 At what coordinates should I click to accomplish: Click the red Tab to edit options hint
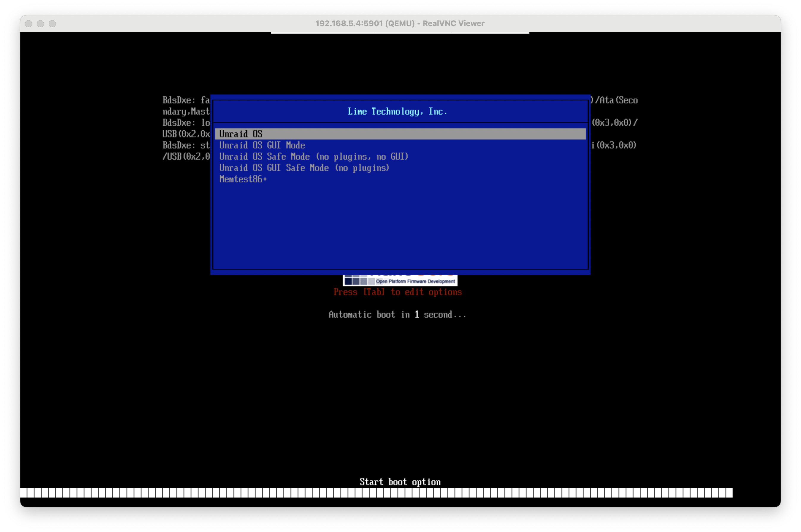point(397,292)
